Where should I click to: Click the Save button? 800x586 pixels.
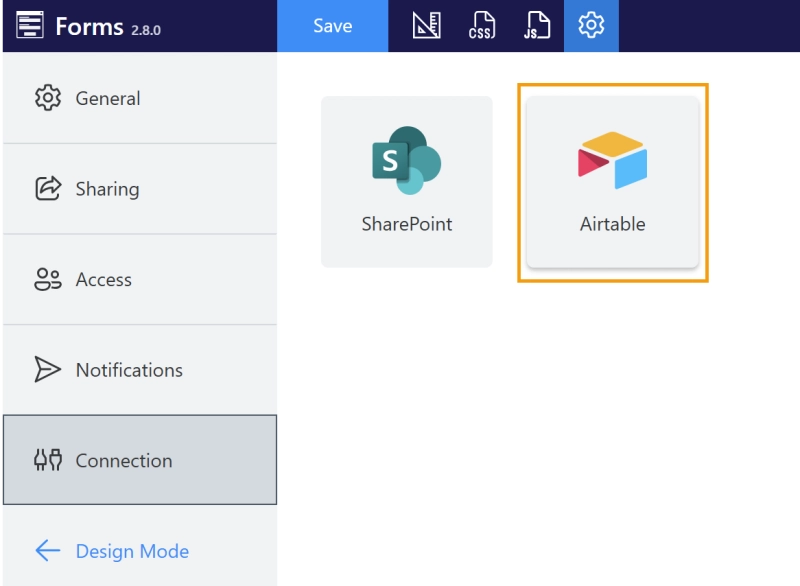[x=332, y=26]
